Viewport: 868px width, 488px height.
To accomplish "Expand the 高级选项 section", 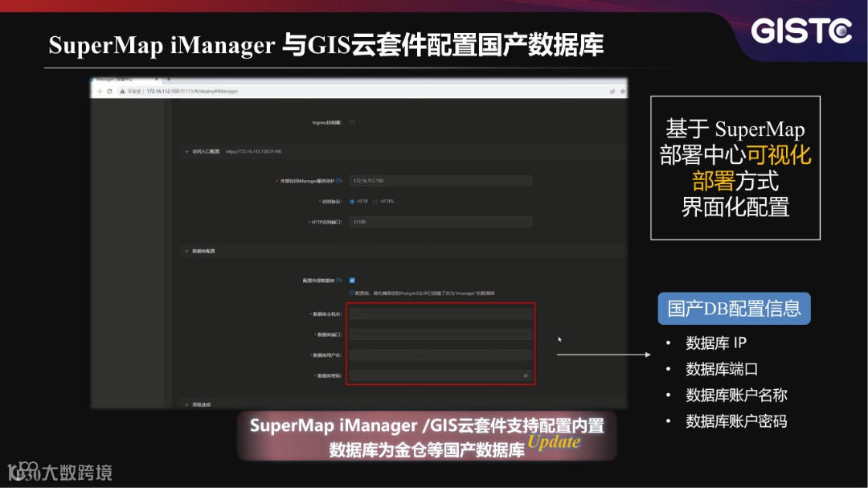I will 186,404.
